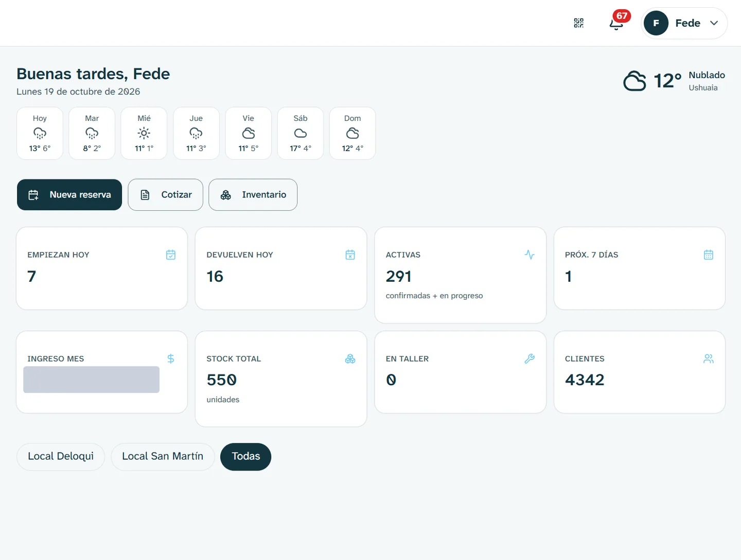
Task: Click the date 'Lunes 19 de octubre de 2026'
Action: pos(78,92)
